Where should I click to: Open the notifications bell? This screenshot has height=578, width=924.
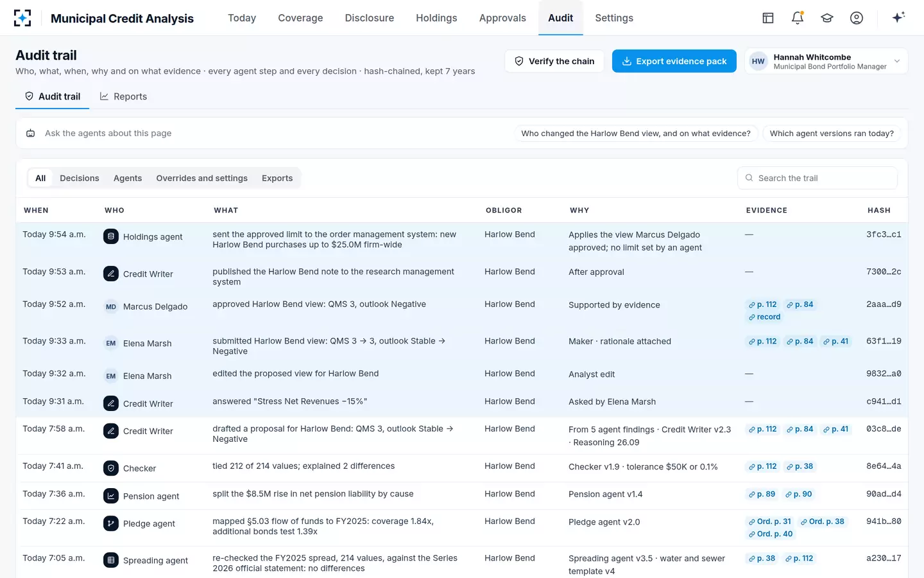[x=798, y=18]
